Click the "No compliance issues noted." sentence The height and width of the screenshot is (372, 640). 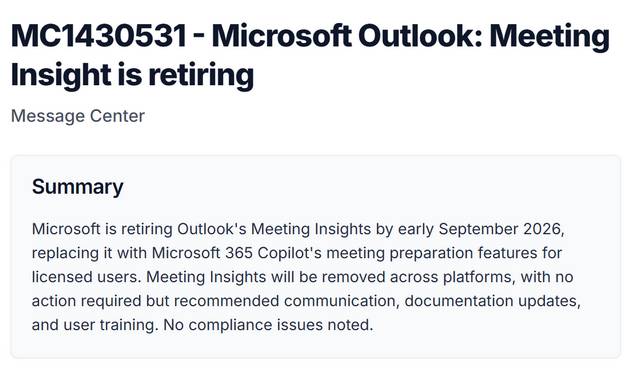coord(268,325)
